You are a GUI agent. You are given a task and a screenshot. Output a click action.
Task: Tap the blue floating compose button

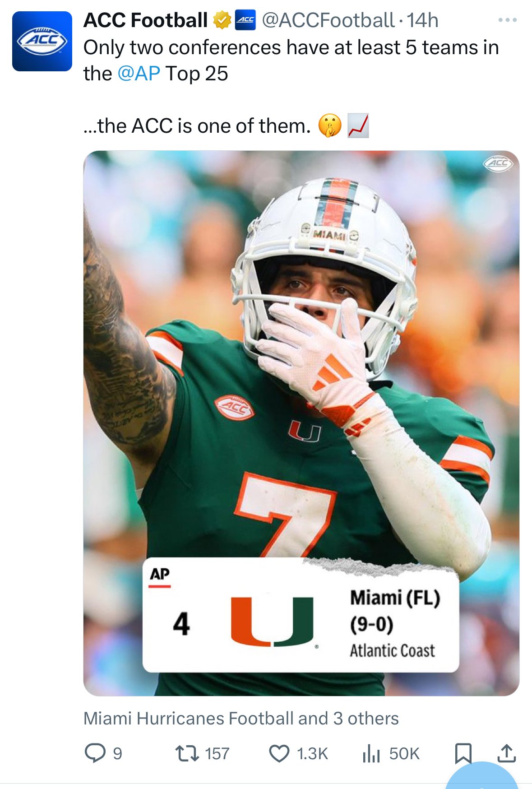click(x=482, y=777)
